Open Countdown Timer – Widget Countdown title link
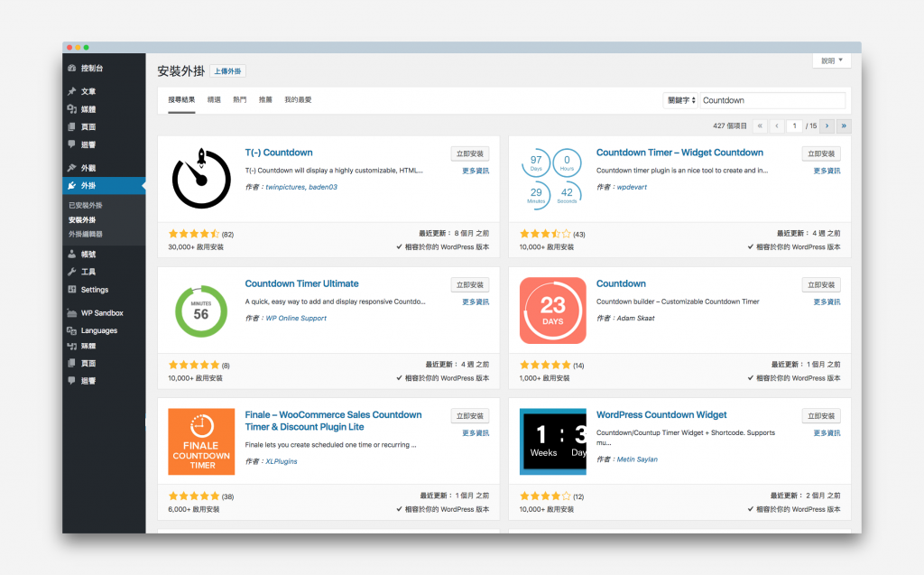924x575 pixels. coord(679,153)
